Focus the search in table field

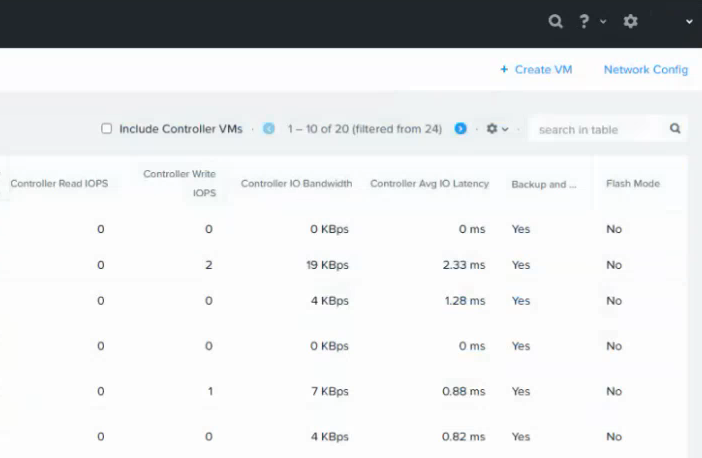[x=595, y=129]
